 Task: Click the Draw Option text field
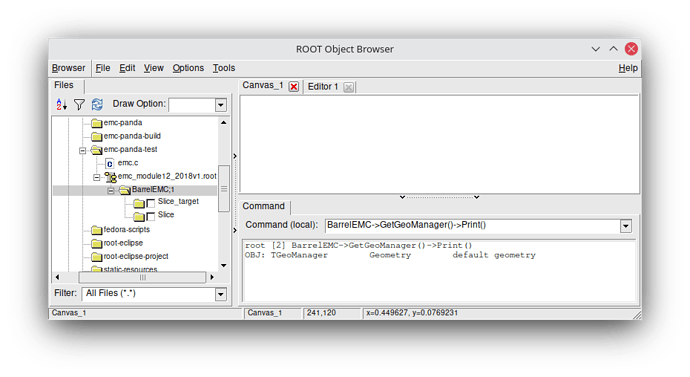[192, 105]
